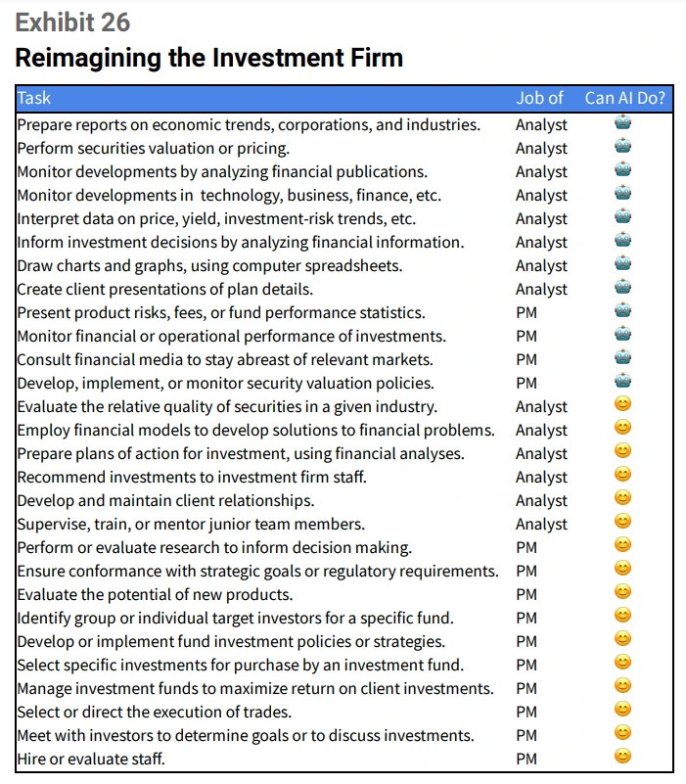Viewport: 686px width, 784px height.
Task: Click 'Analyst' label for 'Recommend investments' row
Action: [541, 478]
